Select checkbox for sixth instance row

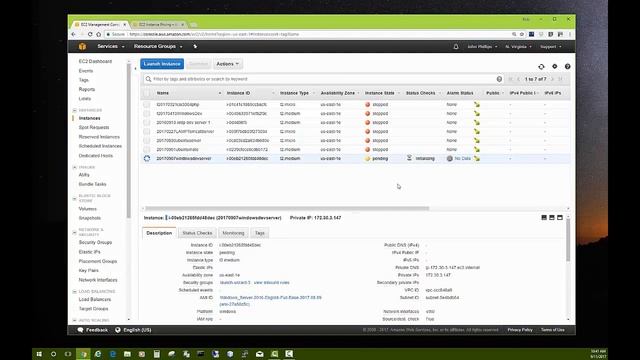coord(147,149)
